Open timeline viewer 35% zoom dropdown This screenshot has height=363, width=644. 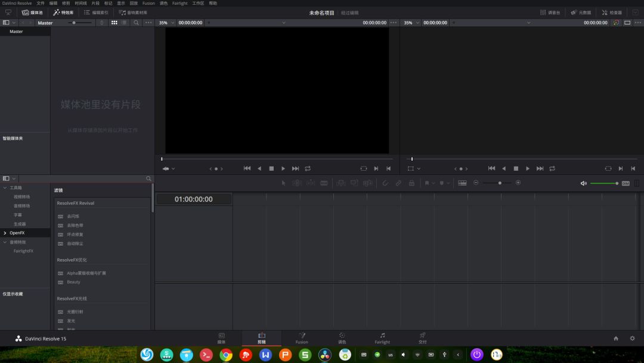(411, 23)
